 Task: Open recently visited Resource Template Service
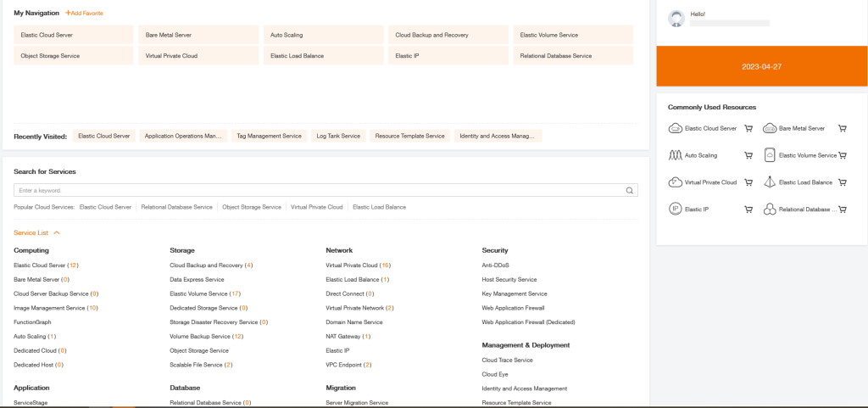(x=409, y=137)
